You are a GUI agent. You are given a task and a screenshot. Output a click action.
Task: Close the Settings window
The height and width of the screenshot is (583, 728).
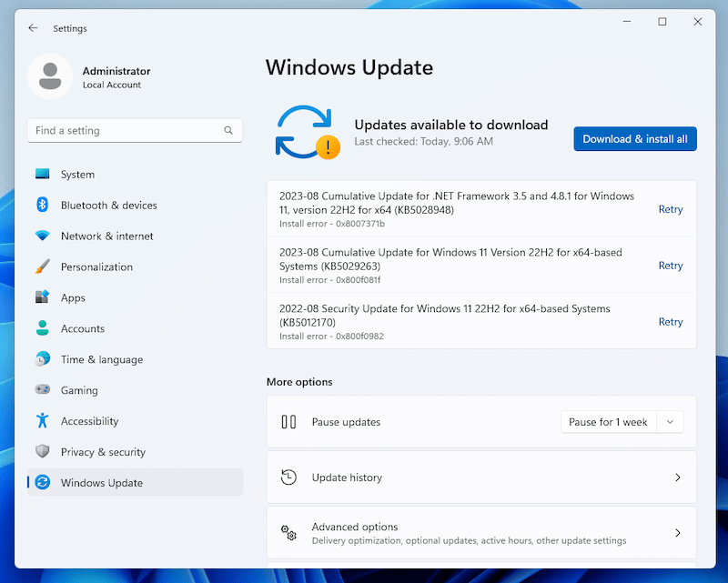click(x=697, y=21)
